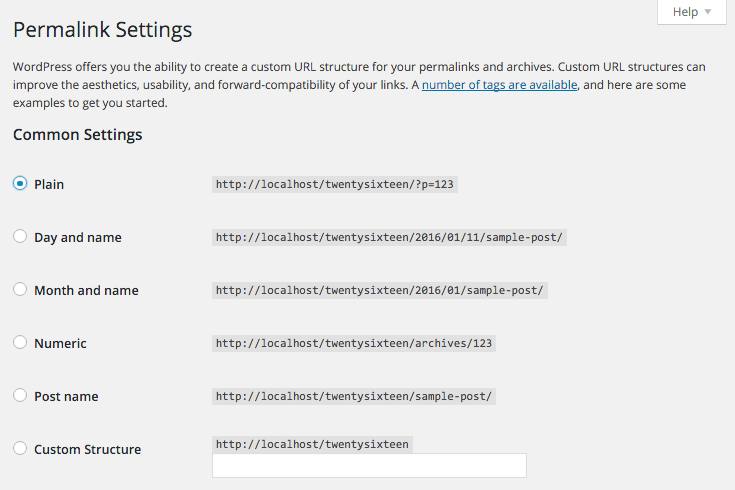Viewport: 735px width, 490px height.
Task: Choose the Day and name radio option
Action: (20, 236)
